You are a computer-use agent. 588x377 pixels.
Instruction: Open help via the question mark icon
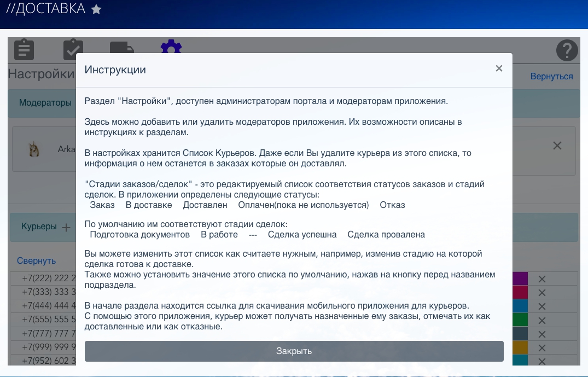click(567, 50)
